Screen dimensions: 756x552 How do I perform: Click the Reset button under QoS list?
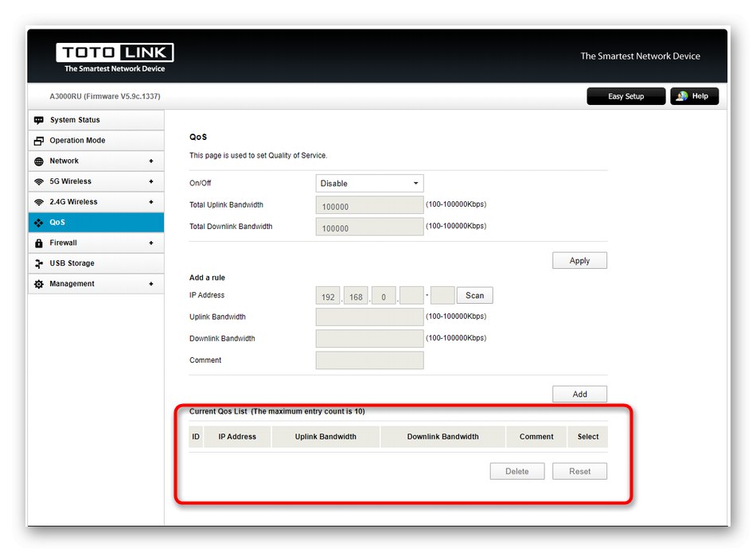(579, 472)
